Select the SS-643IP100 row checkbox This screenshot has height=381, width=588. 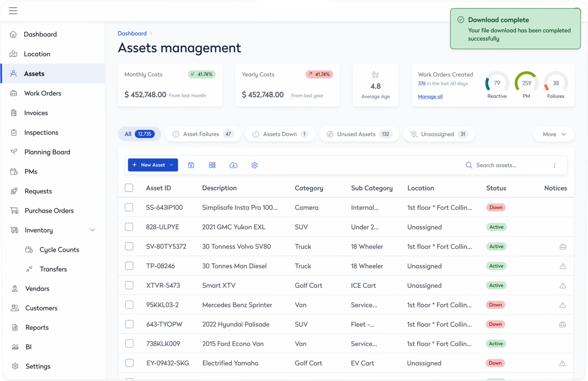(x=129, y=207)
